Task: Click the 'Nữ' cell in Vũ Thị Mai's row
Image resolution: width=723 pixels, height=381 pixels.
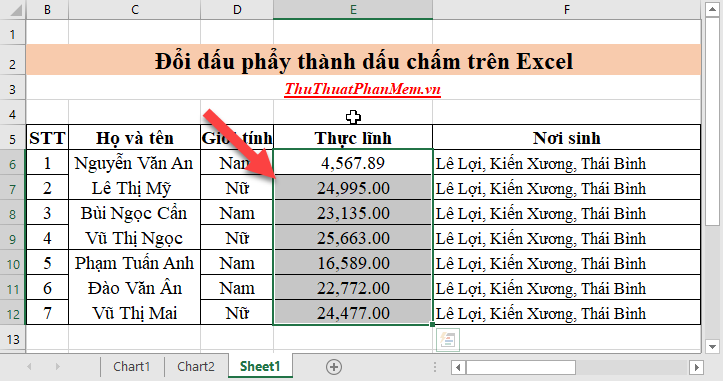Action: [x=237, y=313]
